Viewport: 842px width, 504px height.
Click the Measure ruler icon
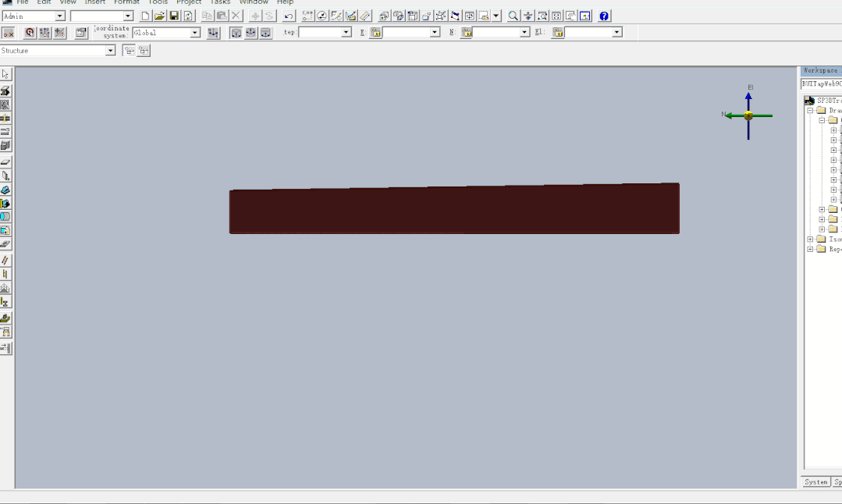pyautogui.click(x=365, y=16)
